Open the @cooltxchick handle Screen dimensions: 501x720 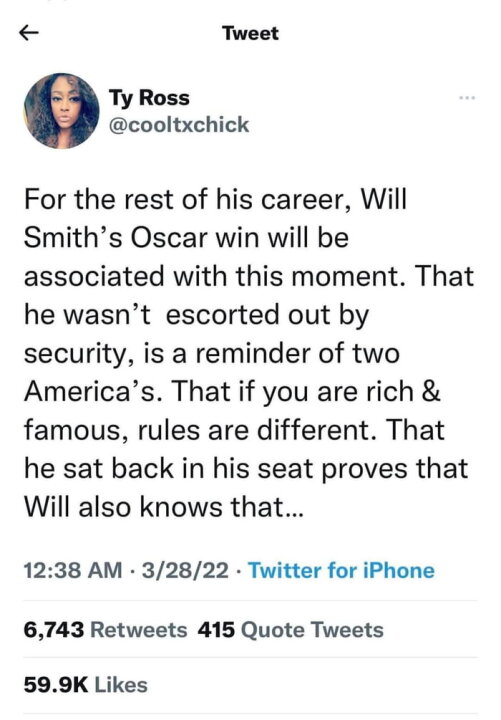179,125
